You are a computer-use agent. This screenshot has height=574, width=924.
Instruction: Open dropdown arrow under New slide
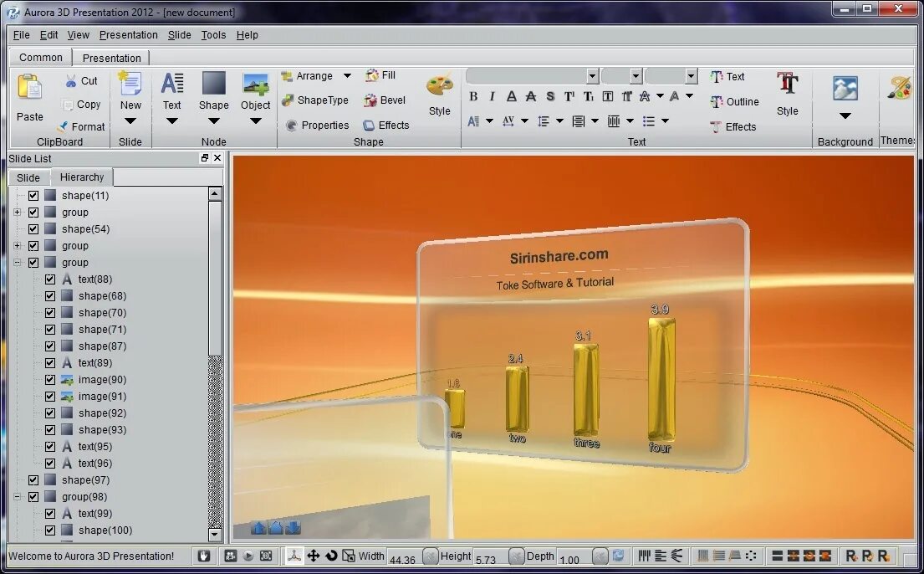130,121
